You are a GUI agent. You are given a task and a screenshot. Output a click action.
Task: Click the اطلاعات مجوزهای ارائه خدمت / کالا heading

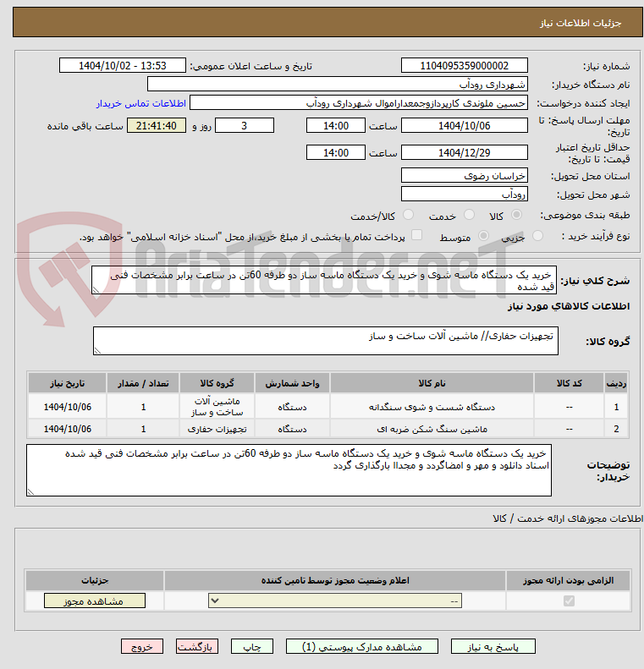pos(568,518)
